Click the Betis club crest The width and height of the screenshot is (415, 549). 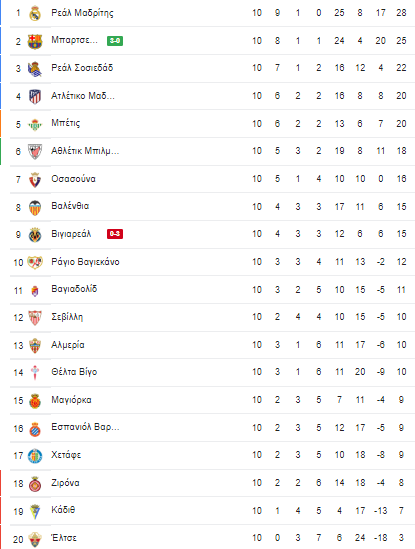35,124
